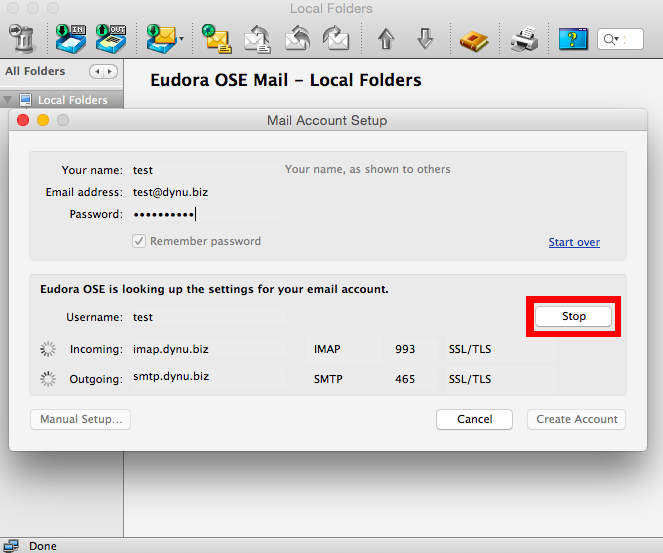The image size is (663, 553).
Task: Close the Mail Account Setup dialog
Action: (x=23, y=120)
